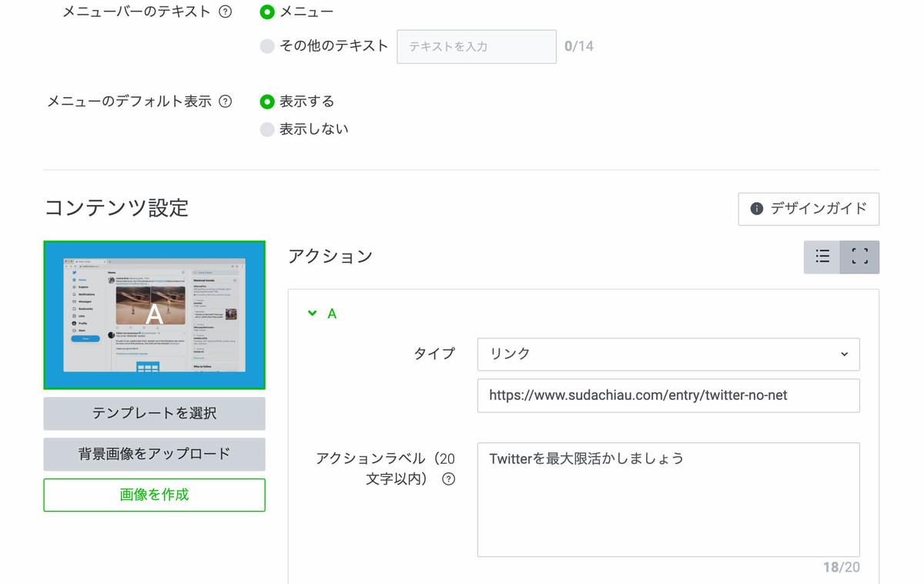Screen dimensions: 924x584
Task: Open the タイプ dropdown showing リンク
Action: tap(668, 354)
